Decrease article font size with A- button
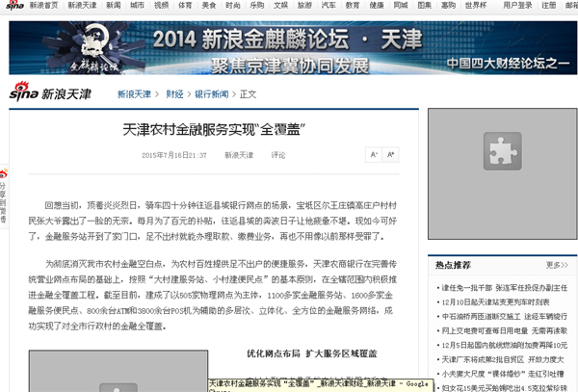This screenshot has width=578, height=392. [374, 155]
